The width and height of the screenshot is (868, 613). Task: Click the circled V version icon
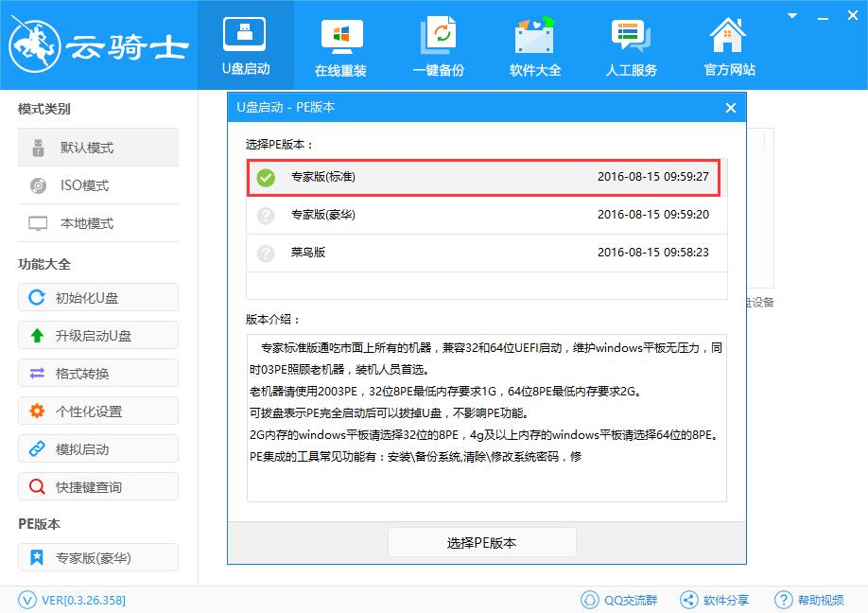[x=27, y=600]
